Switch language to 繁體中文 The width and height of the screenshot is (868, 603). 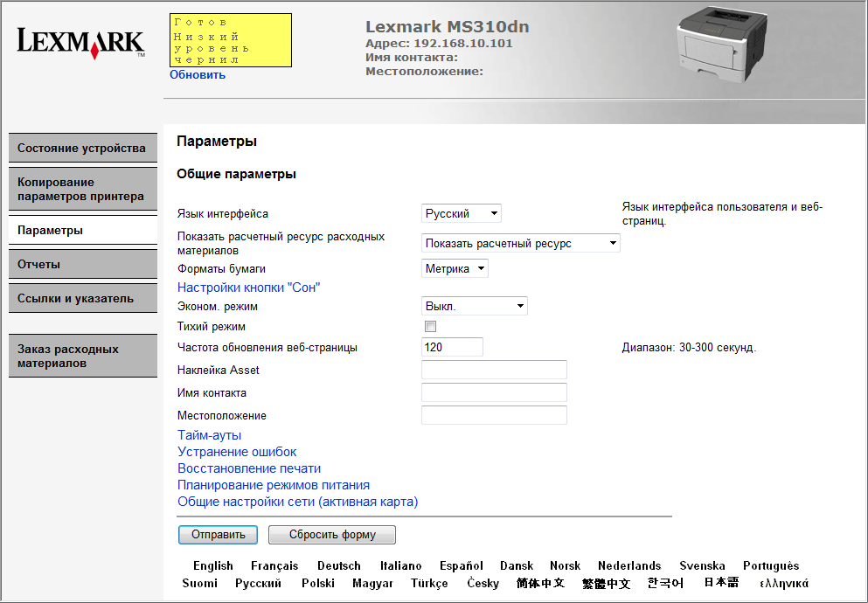point(606,583)
